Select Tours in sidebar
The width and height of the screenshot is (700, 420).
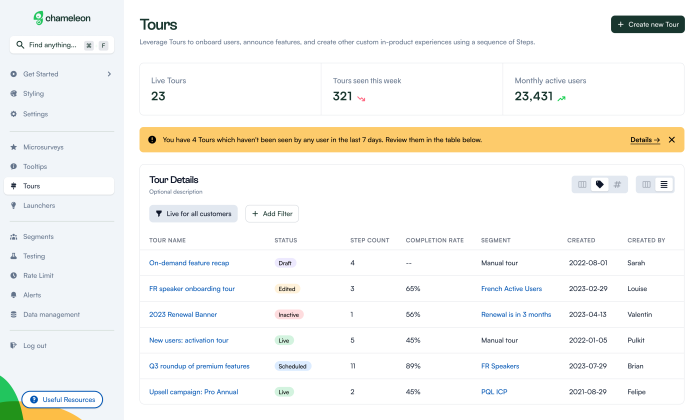[x=59, y=186]
